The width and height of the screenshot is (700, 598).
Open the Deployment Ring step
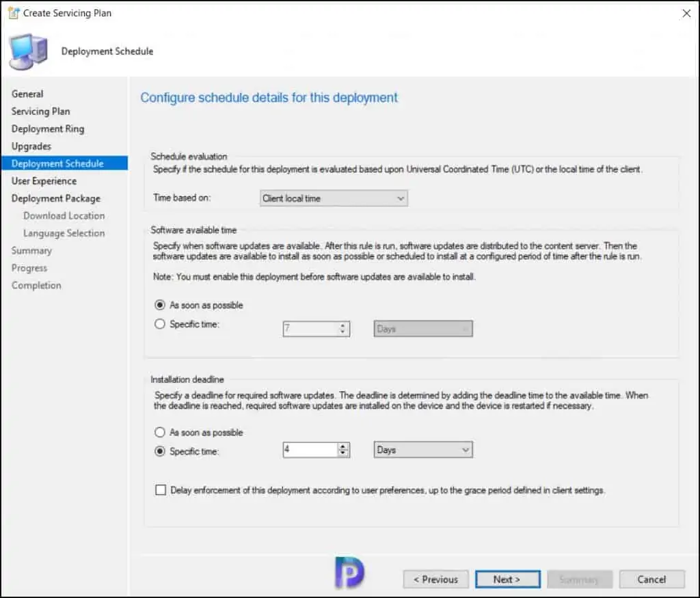point(48,128)
